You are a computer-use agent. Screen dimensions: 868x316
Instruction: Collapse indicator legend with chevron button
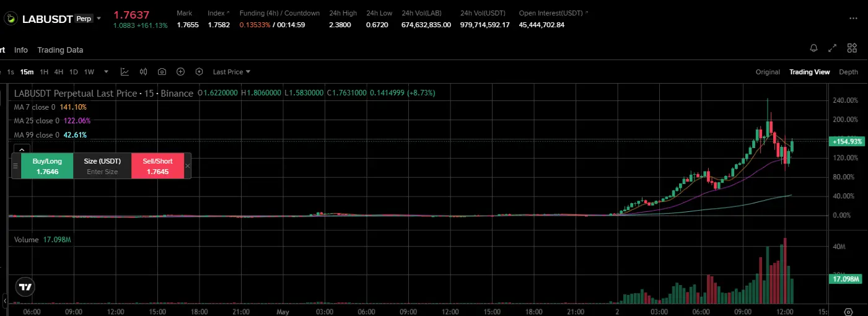click(x=21, y=149)
